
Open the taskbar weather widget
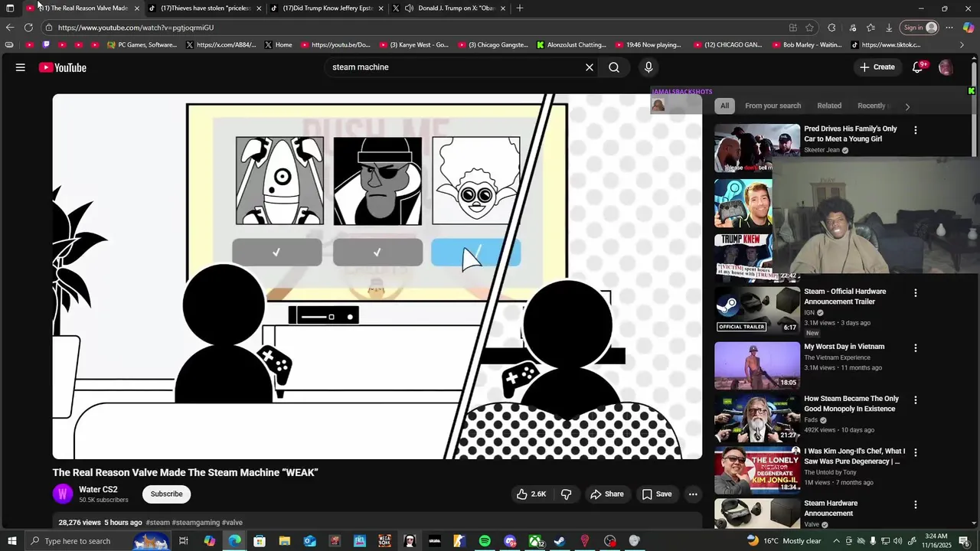[x=784, y=541]
